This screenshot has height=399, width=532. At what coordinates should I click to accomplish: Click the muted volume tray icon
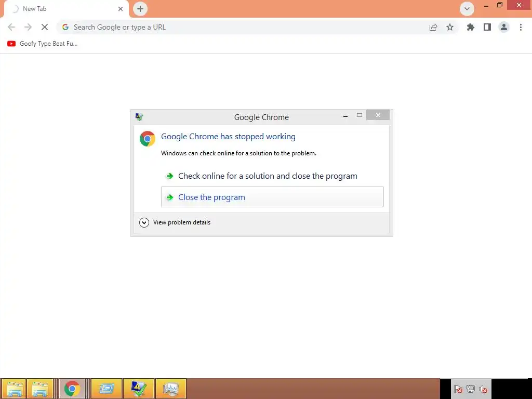click(483, 389)
